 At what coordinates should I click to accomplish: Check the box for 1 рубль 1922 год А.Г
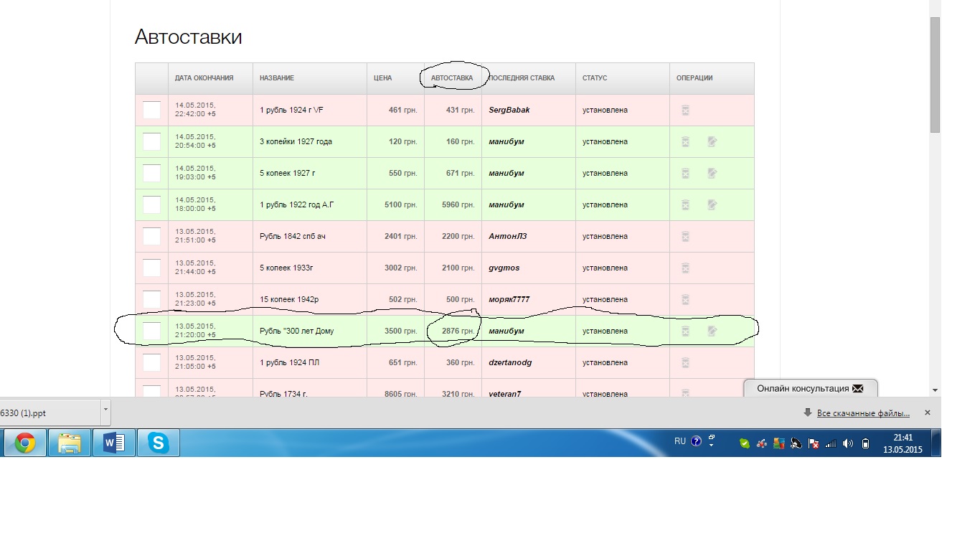click(151, 204)
